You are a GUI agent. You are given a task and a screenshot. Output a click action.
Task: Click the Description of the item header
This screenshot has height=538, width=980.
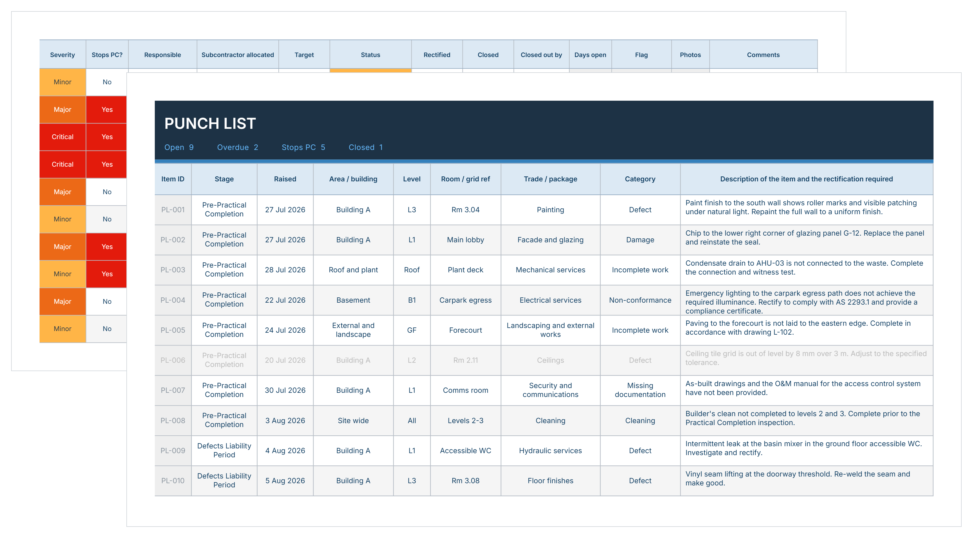806,179
